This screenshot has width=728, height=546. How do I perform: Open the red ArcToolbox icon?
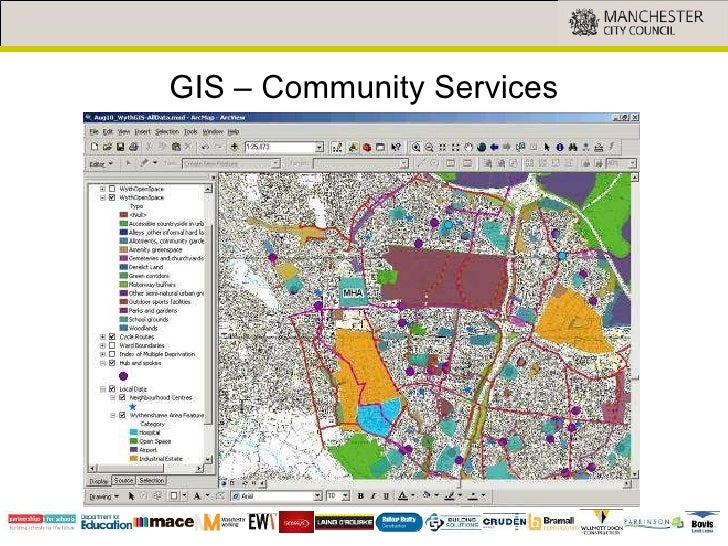[x=367, y=147]
